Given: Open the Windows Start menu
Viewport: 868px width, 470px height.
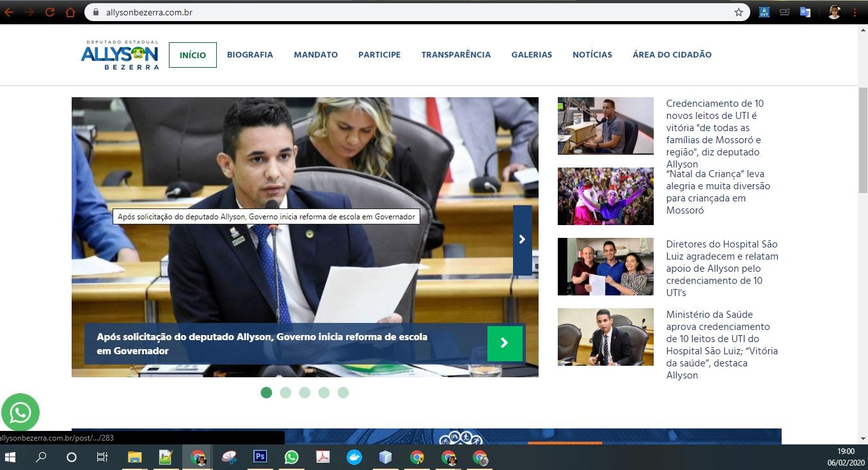Looking at the screenshot, I should tap(11, 457).
